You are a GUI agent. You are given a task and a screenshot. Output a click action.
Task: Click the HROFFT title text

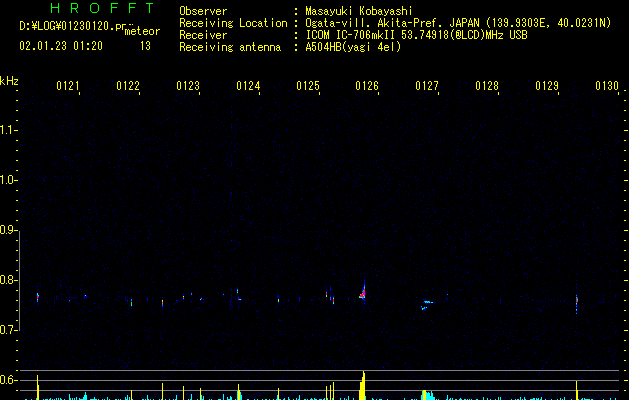[102, 8]
